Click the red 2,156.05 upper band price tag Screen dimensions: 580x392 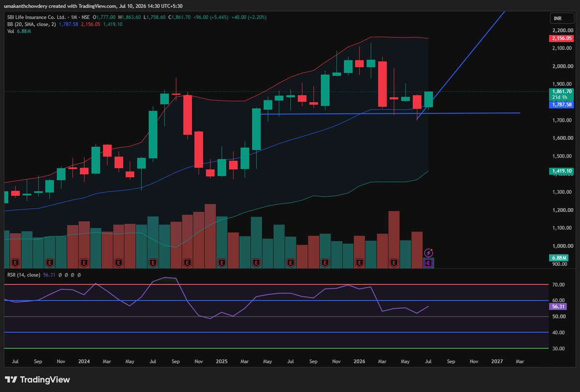pos(561,38)
